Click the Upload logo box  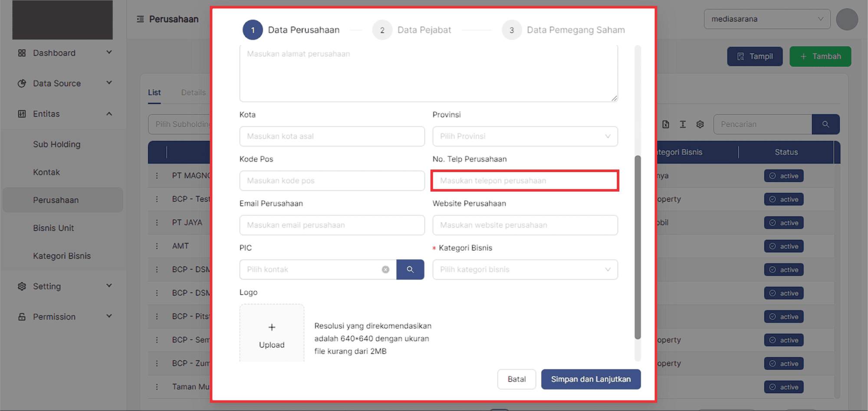pyautogui.click(x=272, y=334)
